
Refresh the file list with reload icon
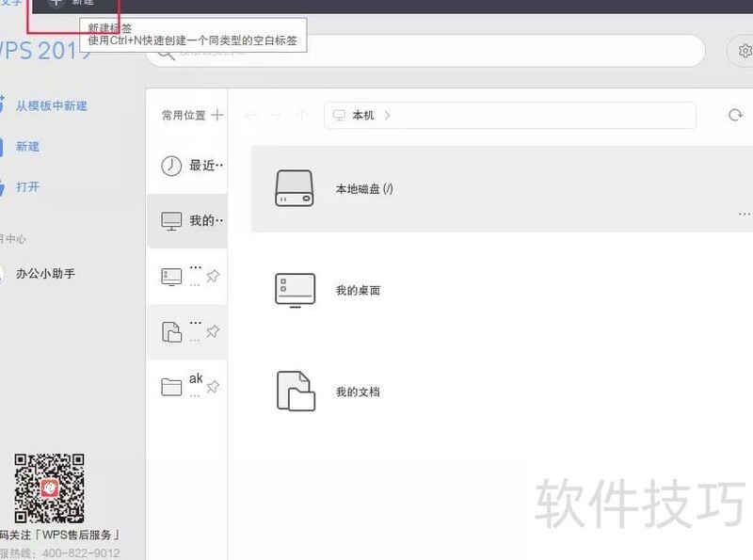[x=735, y=115]
